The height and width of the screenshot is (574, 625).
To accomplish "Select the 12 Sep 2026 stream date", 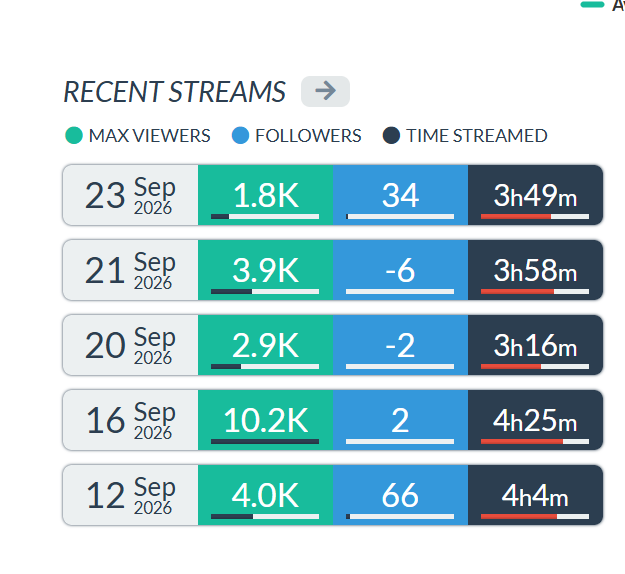I will tap(130, 495).
